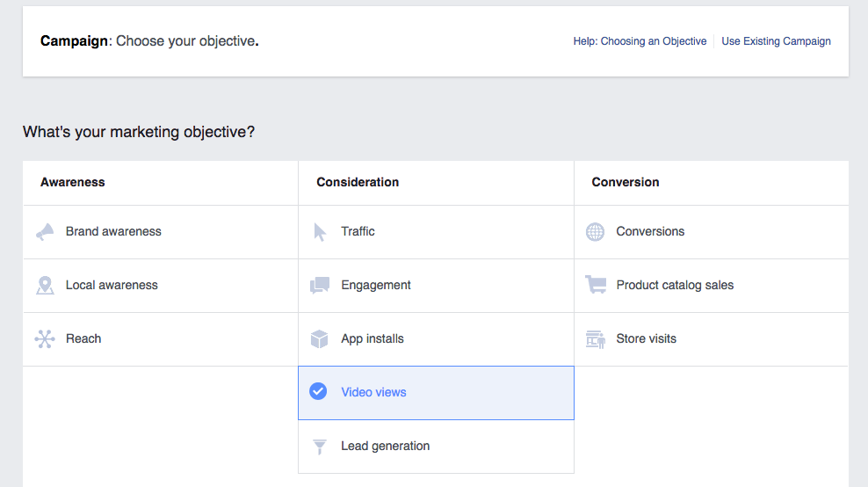Image resolution: width=868 pixels, height=487 pixels.
Task: Click the Reach network icon
Action: tap(45, 339)
